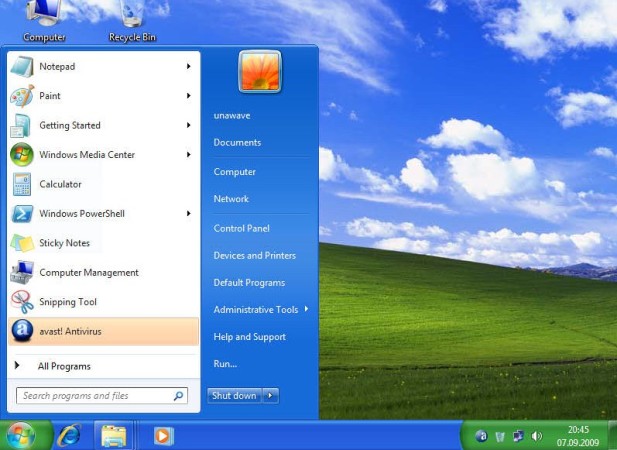
Task: Click the search magnifier icon
Action: click(x=178, y=396)
